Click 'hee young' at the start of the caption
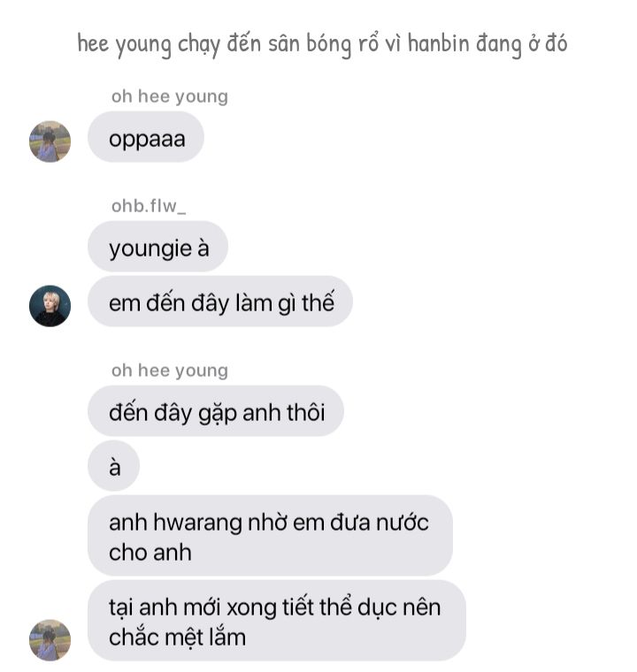Screen dimensions: 637x672 pos(124,44)
